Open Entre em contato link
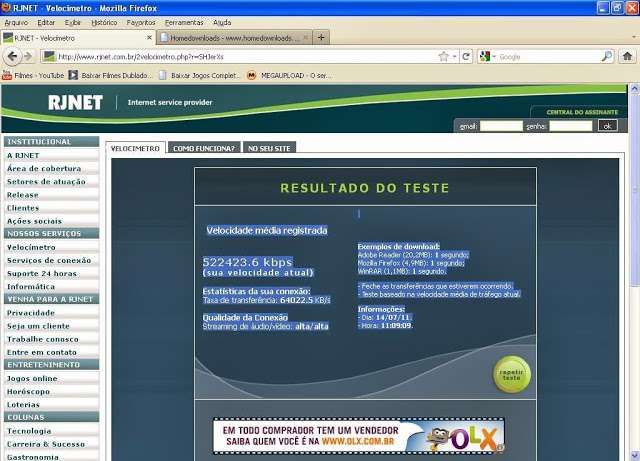The width and height of the screenshot is (640, 461). (42, 352)
